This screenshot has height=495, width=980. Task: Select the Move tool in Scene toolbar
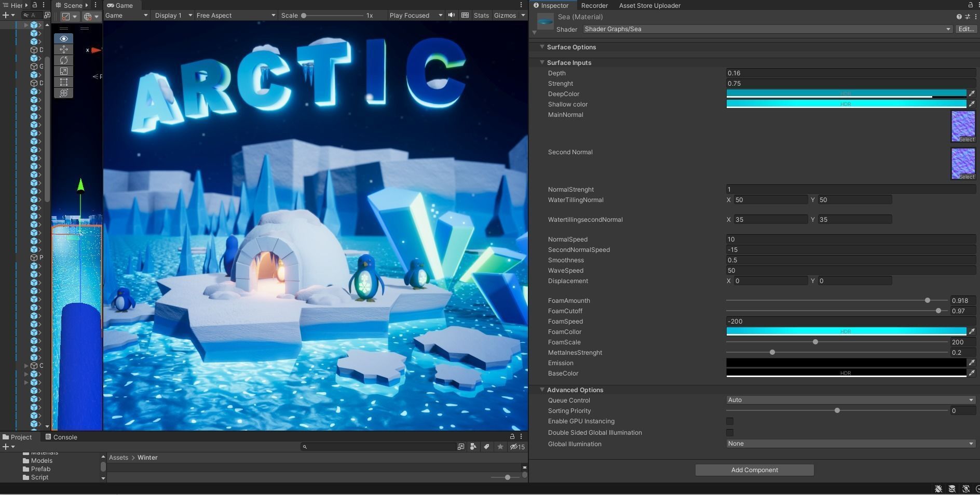(63, 49)
